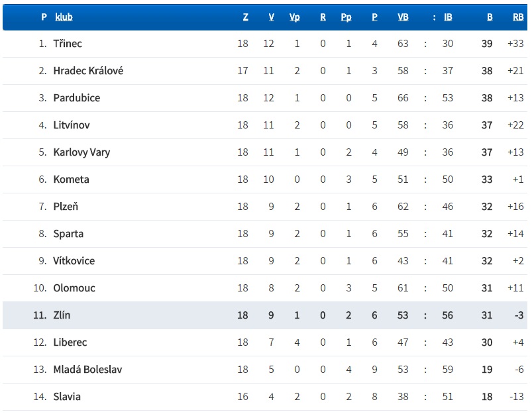The width and height of the screenshot is (532, 414).
Task: Sort by the IB column header
Action: (448, 17)
